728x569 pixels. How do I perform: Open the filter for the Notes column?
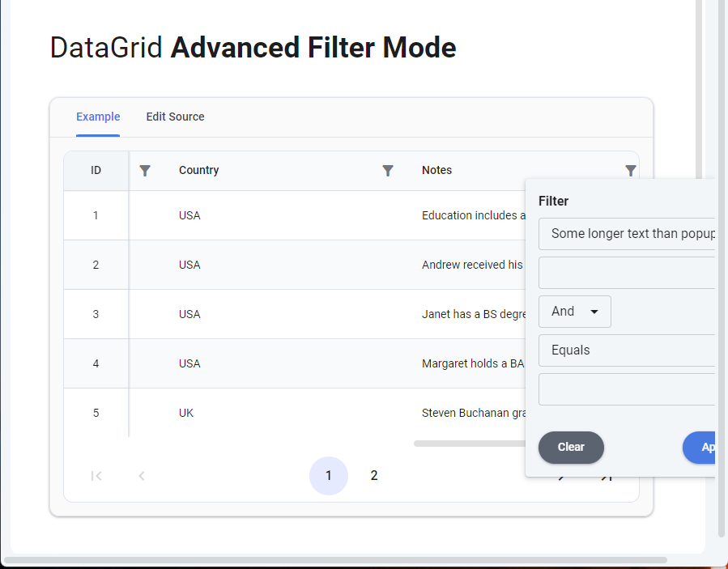click(x=631, y=170)
